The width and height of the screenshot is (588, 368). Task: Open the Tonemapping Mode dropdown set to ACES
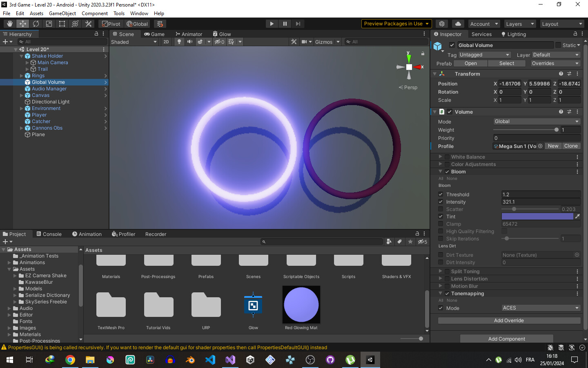[x=541, y=308]
